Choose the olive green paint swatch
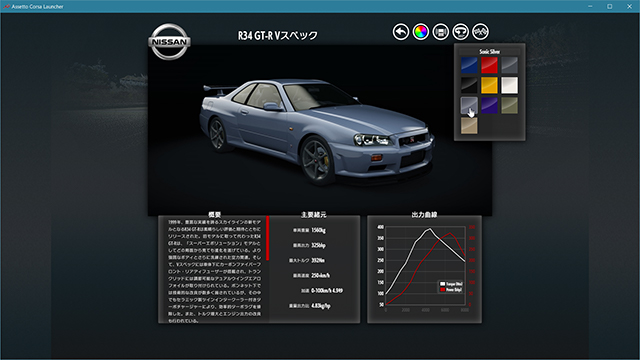640x360 pixels. 509,105
